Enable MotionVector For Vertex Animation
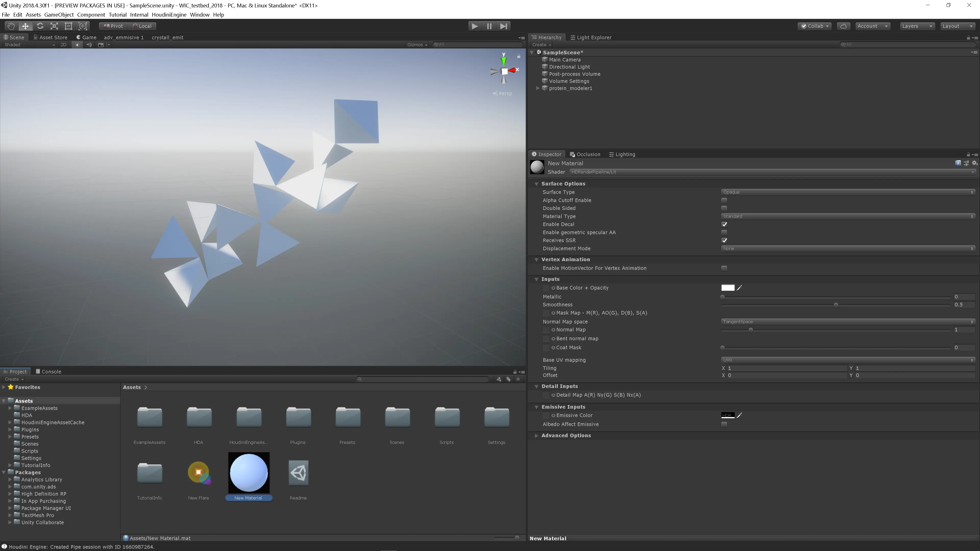This screenshot has height=551, width=980. (x=724, y=268)
